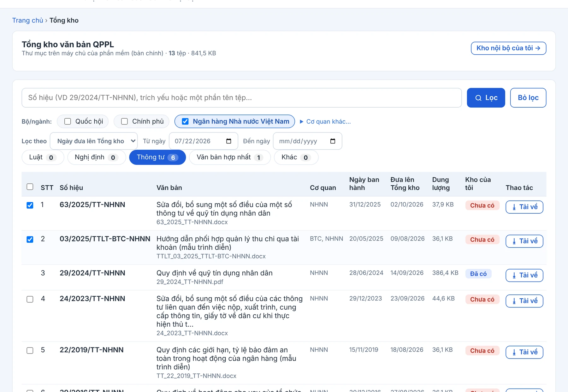Open the Lọc theo dropdown
Image resolution: width=568 pixels, height=392 pixels.
tap(94, 141)
